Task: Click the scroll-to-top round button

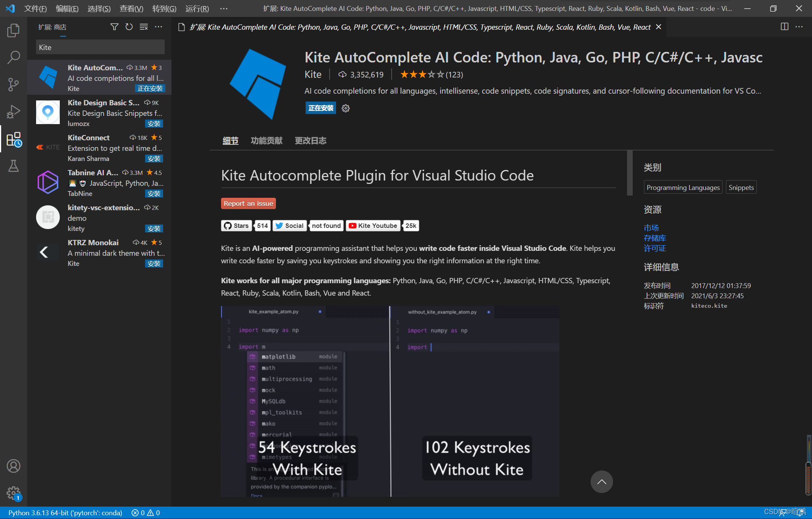Action: pyautogui.click(x=601, y=482)
